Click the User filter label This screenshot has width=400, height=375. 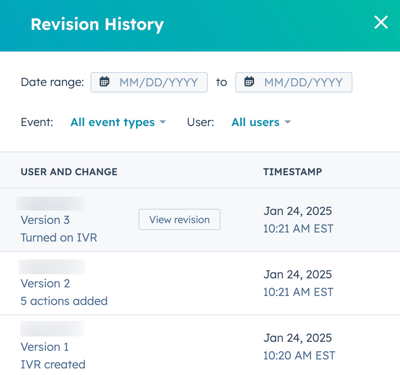[201, 122]
